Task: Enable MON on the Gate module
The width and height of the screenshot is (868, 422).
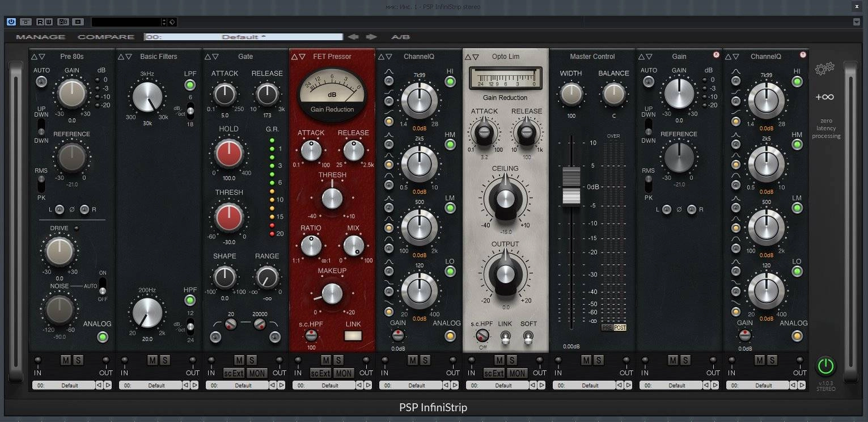Action: point(257,373)
